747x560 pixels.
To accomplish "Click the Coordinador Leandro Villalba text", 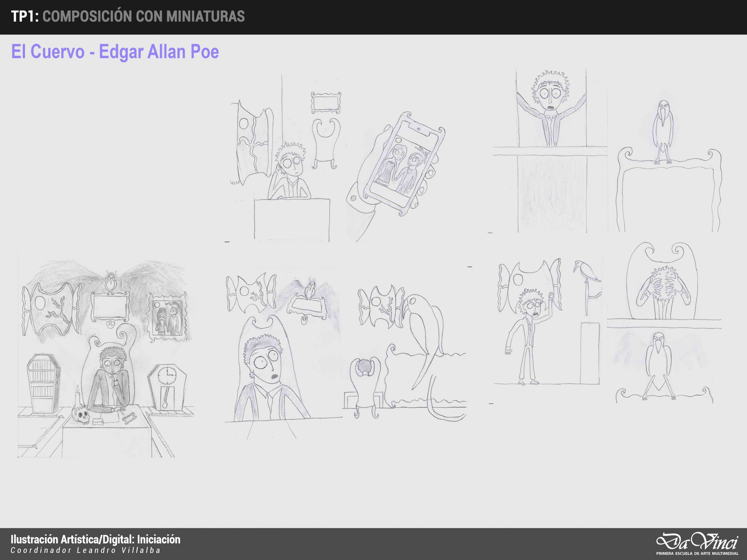I will click(x=85, y=551).
